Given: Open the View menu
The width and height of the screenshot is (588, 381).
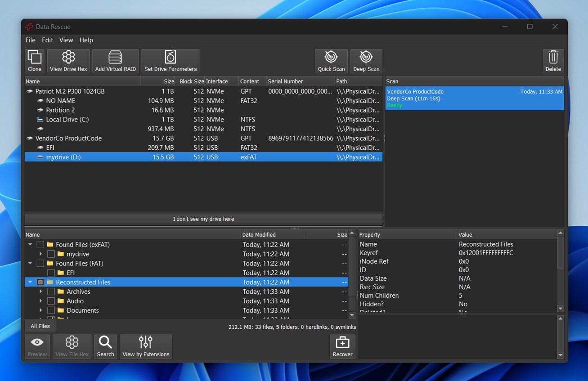Looking at the screenshot, I should tap(66, 40).
